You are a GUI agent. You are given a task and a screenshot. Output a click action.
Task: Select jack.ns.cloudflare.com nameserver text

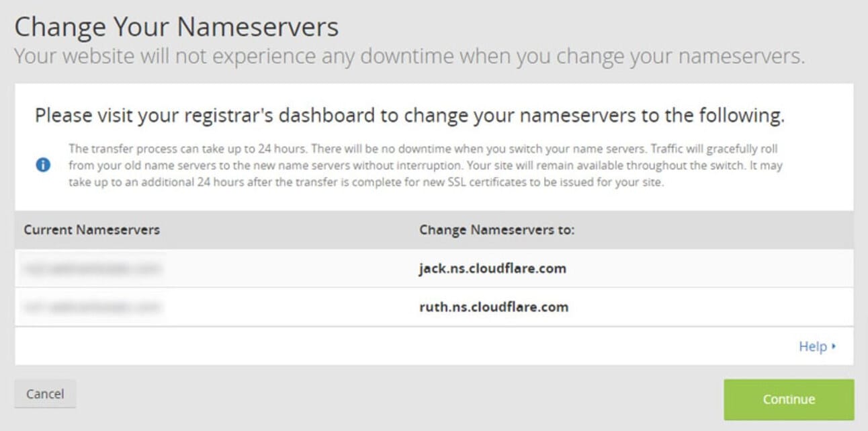(492, 268)
